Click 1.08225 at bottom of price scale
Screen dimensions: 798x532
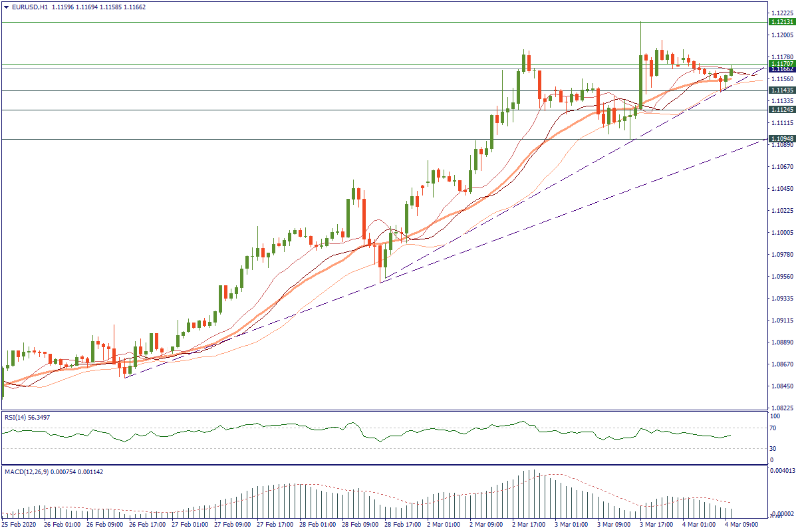point(781,408)
